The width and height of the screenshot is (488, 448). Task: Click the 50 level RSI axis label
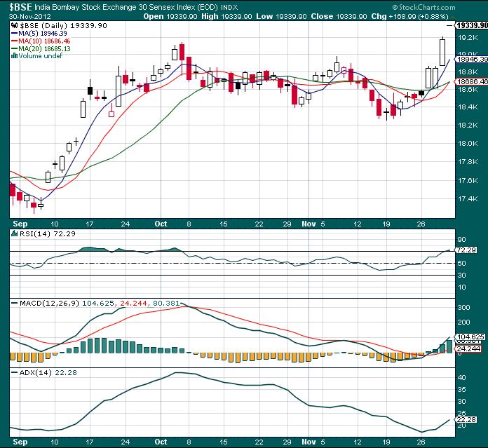click(x=462, y=264)
